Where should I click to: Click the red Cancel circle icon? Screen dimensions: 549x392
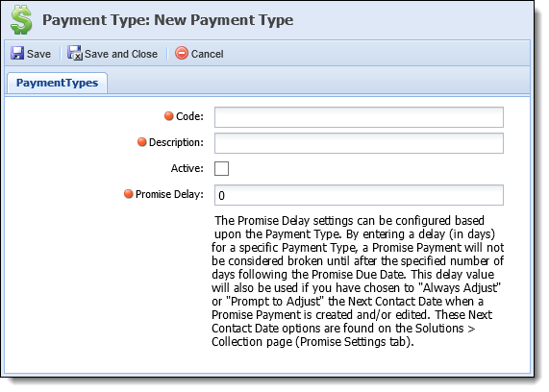click(x=182, y=53)
